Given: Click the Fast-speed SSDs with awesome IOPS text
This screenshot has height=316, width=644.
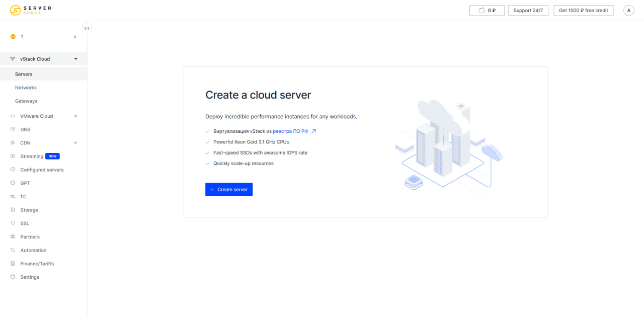Looking at the screenshot, I should coord(260,152).
